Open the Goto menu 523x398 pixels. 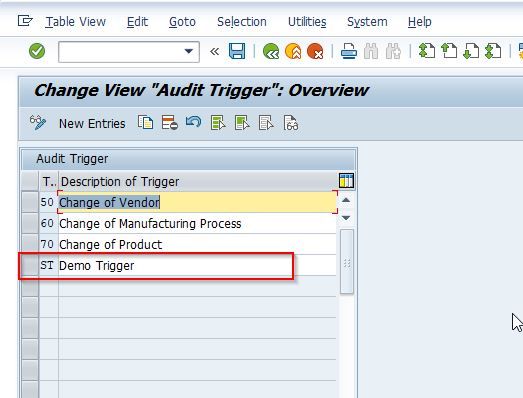(x=182, y=22)
